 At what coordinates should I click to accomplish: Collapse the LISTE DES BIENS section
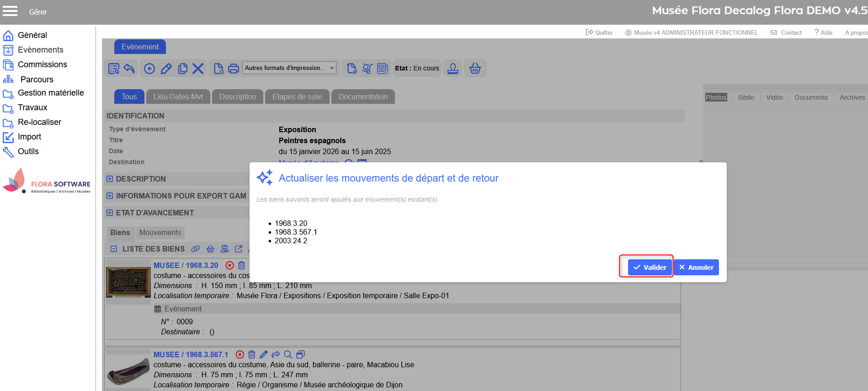[114, 249]
